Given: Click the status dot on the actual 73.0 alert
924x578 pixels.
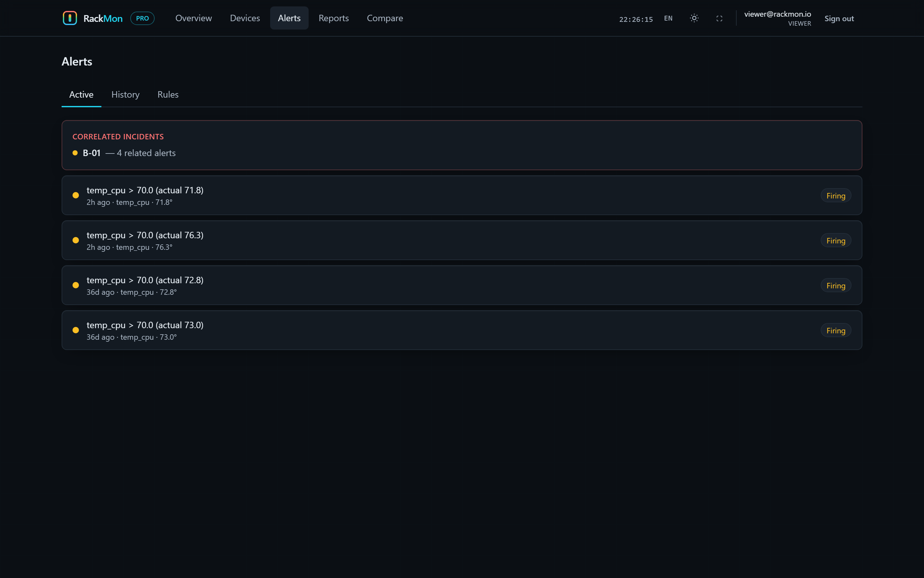Looking at the screenshot, I should [76, 330].
